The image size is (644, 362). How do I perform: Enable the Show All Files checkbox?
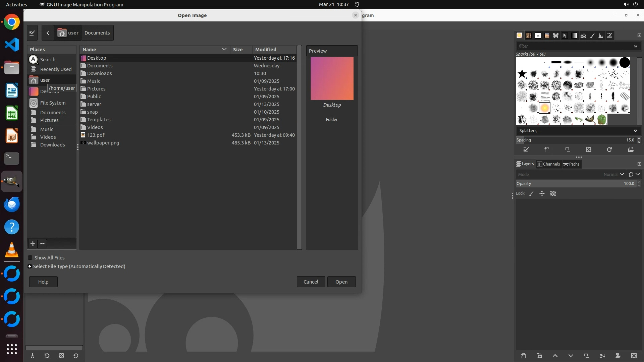point(30,258)
